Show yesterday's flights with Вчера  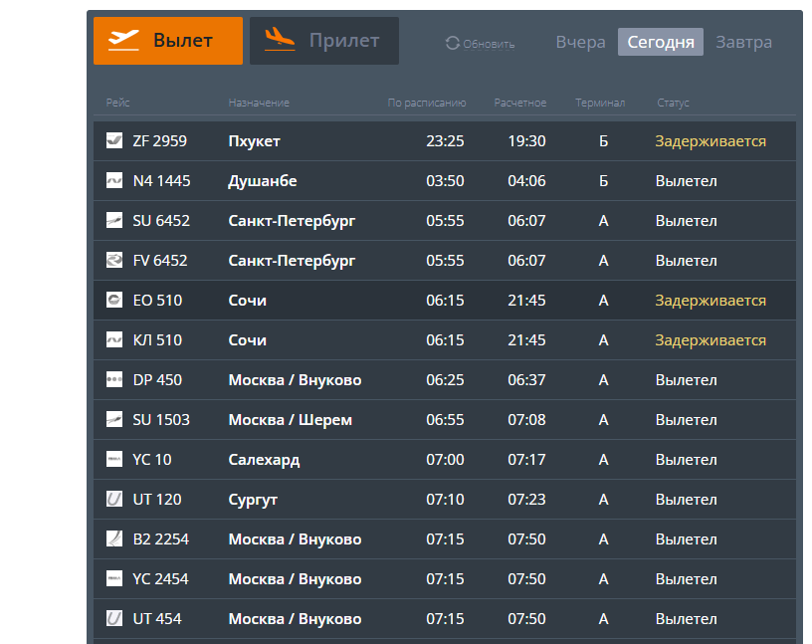[x=580, y=42]
